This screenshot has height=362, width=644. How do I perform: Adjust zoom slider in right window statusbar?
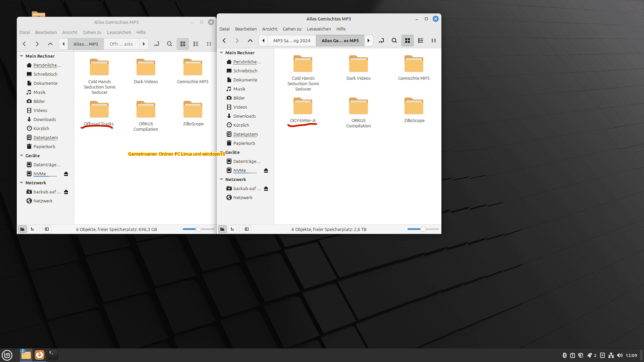click(x=423, y=229)
